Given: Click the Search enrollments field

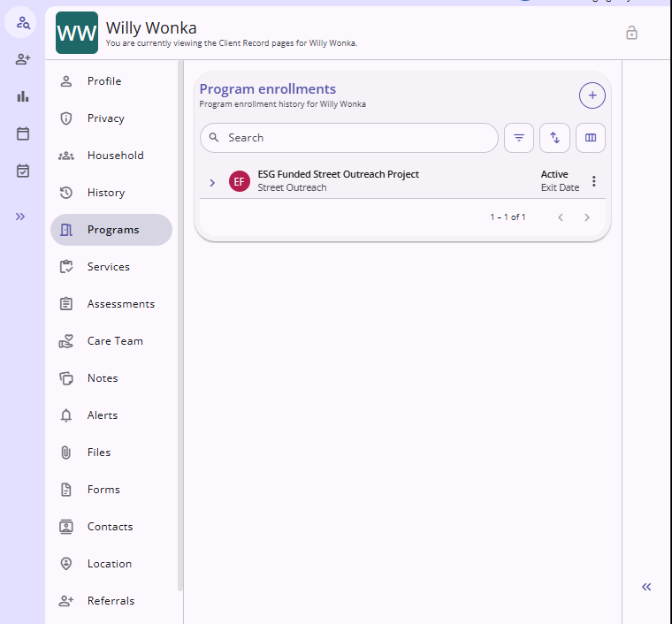Looking at the screenshot, I should (349, 138).
